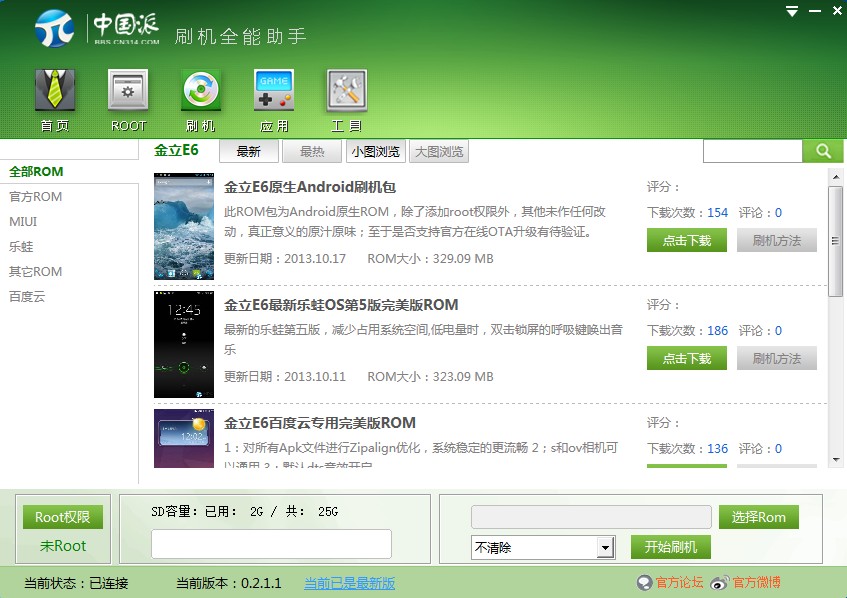This screenshot has height=598, width=847.
Task: Select 官方ROM category
Action: 36,197
